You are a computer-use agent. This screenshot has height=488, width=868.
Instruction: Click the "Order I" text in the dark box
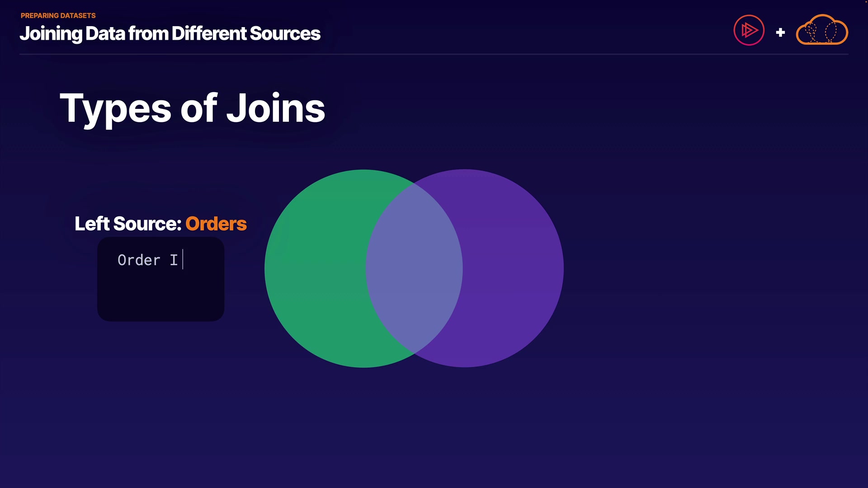click(x=147, y=260)
